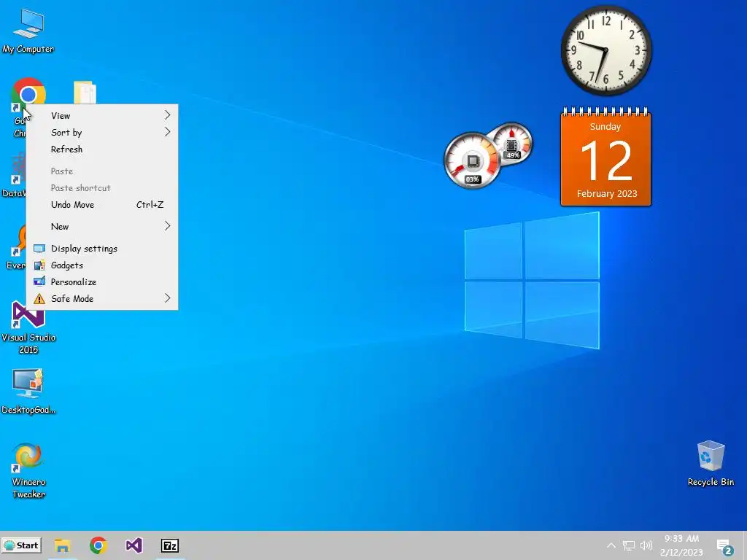Open Visual Studio from the taskbar

(134, 545)
